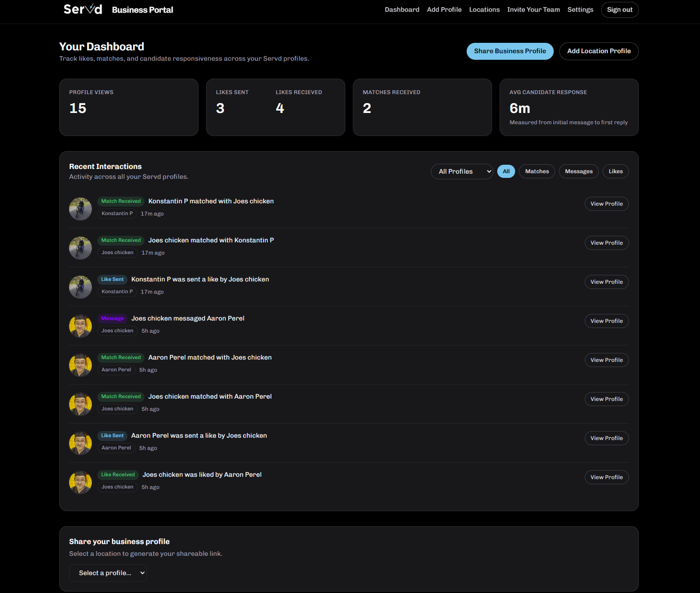This screenshot has width=700, height=593.
Task: Open the All Profiles filter dropdown
Action: click(x=461, y=172)
